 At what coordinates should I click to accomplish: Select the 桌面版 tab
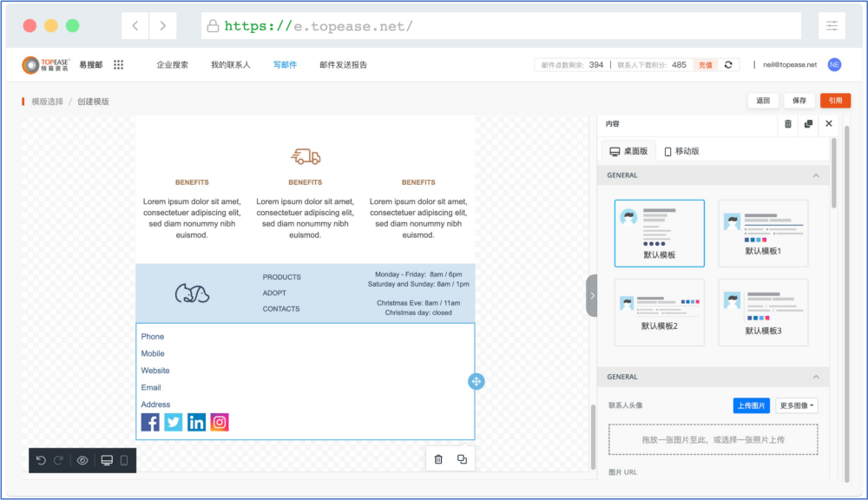click(x=628, y=151)
